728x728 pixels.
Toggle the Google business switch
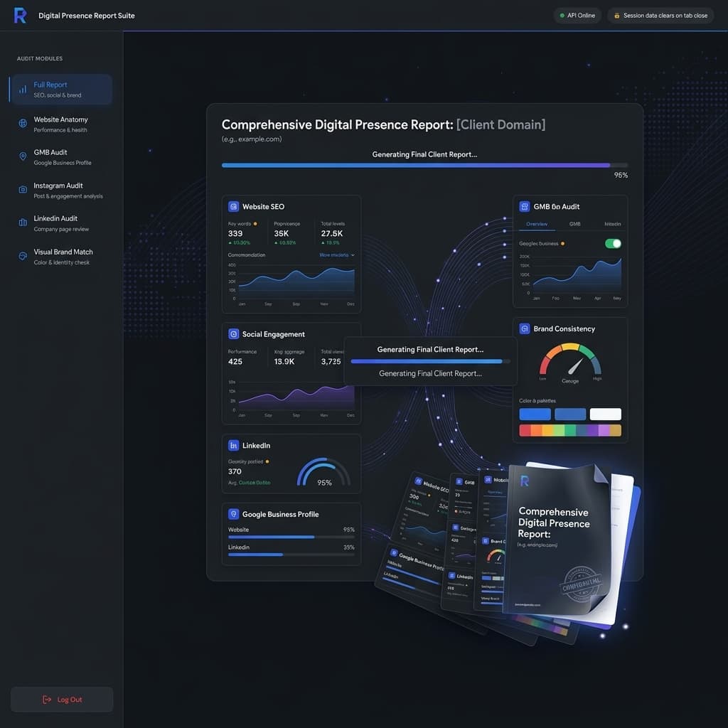[613, 243]
